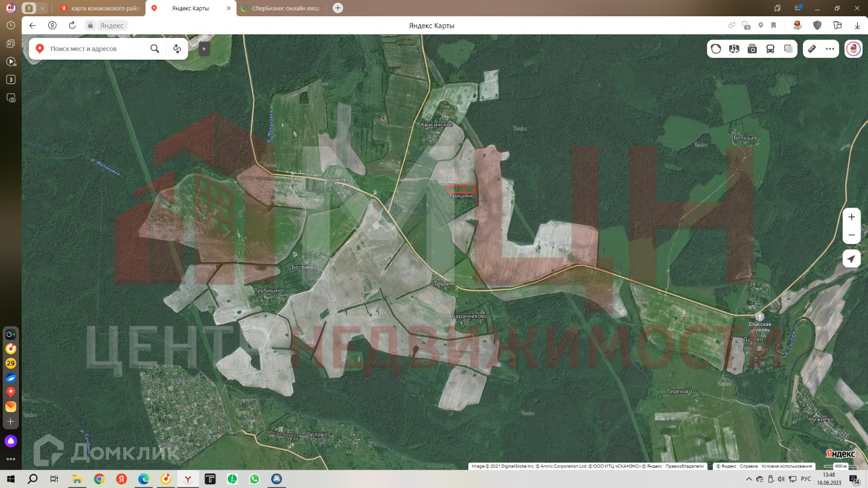Click the 'Яндекс' address bar domain
Screen dimensions: 868x488
[x=112, y=25]
